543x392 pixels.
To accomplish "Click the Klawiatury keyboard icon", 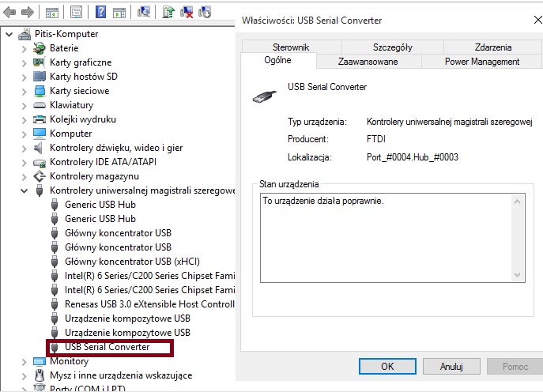I will pyautogui.click(x=40, y=105).
